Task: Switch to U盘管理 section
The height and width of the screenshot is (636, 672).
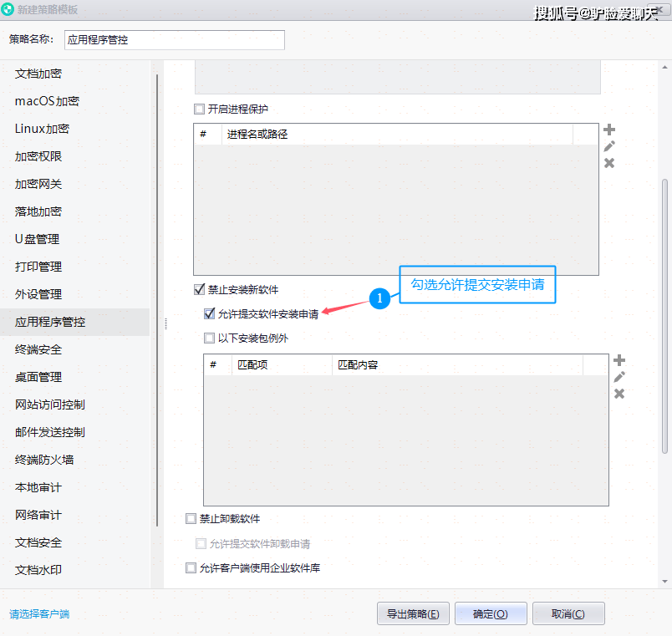Action: [x=75, y=239]
